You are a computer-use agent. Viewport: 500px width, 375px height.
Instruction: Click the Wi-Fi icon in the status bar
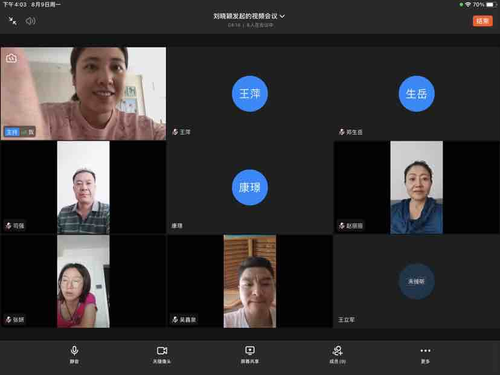pyautogui.click(x=468, y=5)
